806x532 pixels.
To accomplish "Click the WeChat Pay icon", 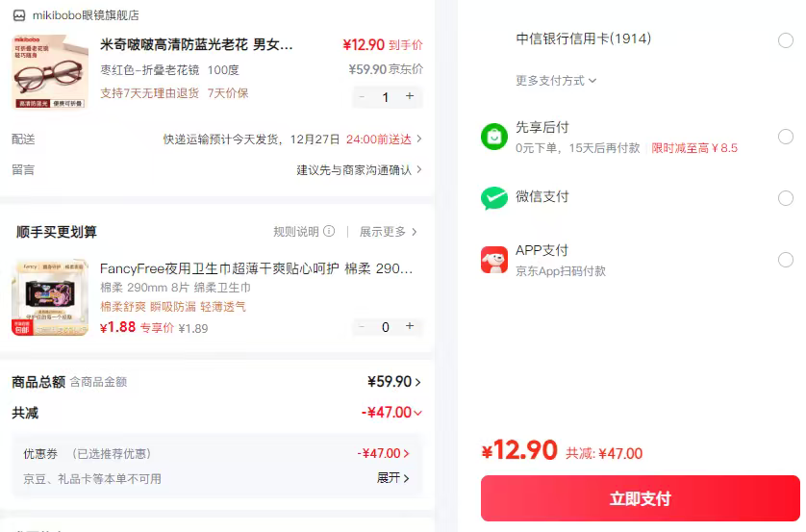I will [x=493, y=198].
